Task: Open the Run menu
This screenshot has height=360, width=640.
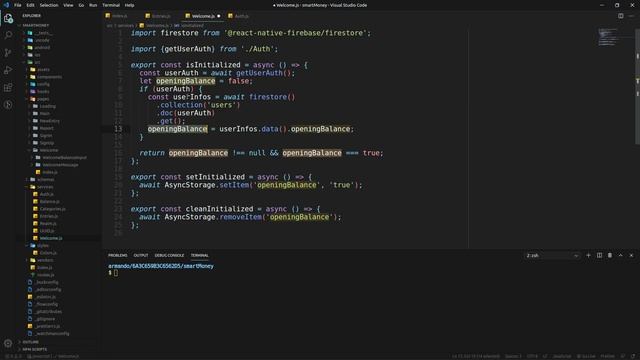Action: [93, 5]
